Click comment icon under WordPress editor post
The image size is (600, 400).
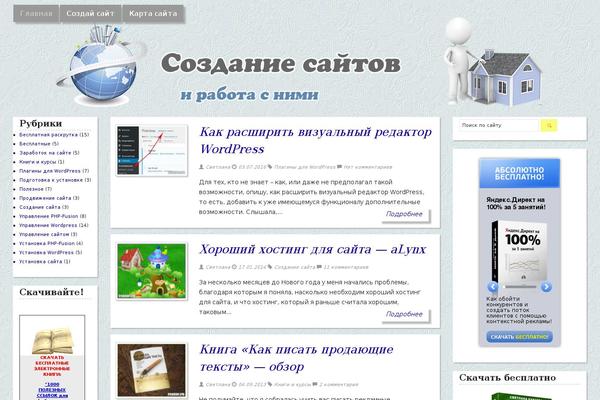click(339, 167)
